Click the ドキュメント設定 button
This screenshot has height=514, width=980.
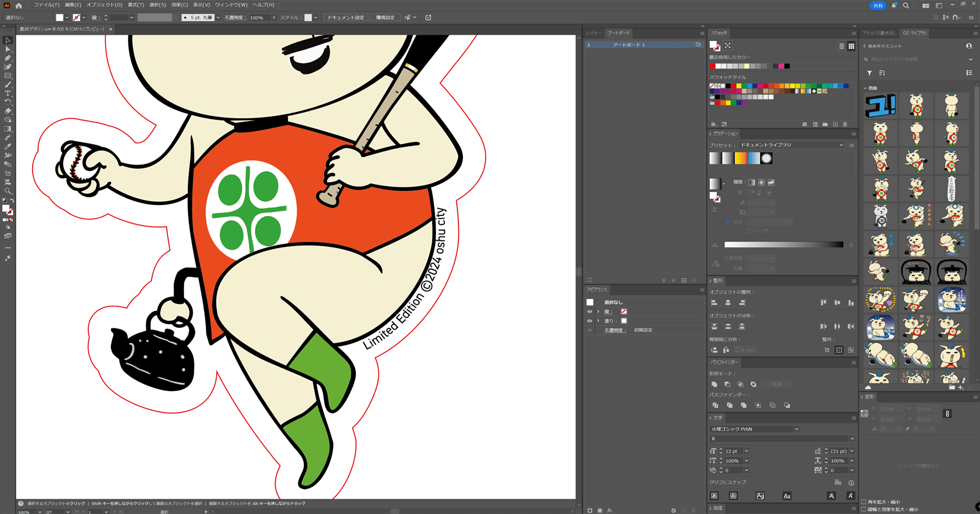346,17
